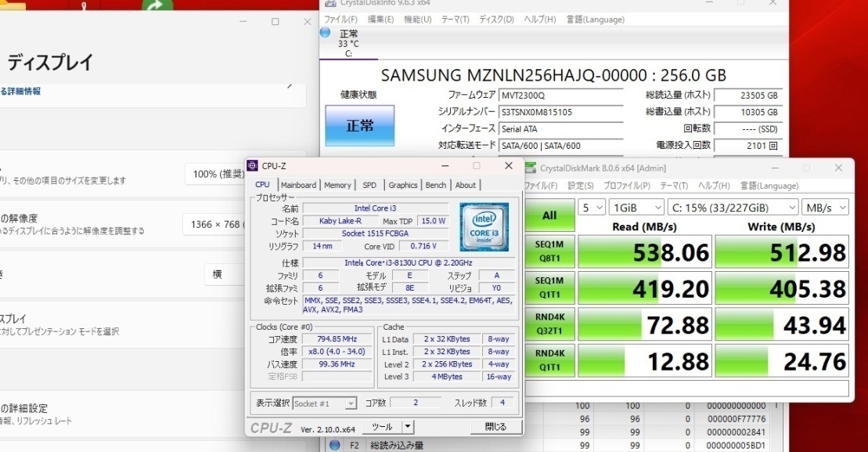Screen dimensions: 868x452
Task: Select the CPU tab in CPU-Z
Action: [x=262, y=184]
